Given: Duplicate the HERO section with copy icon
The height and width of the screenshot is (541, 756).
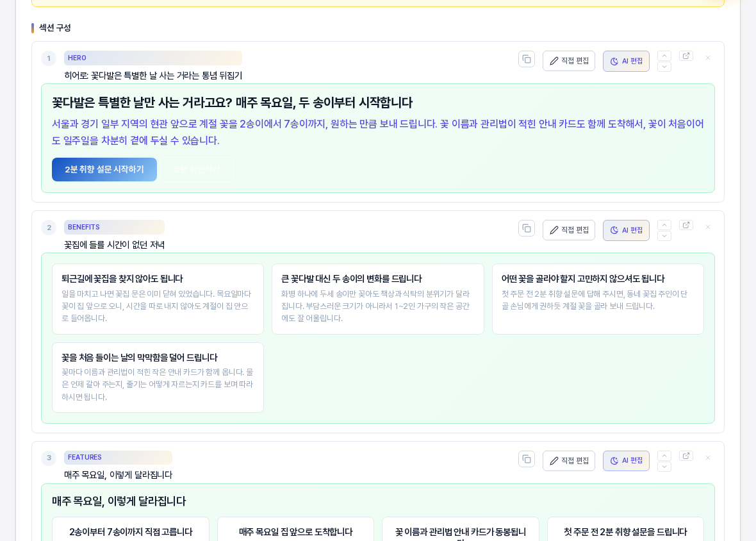Looking at the screenshot, I should (x=527, y=60).
